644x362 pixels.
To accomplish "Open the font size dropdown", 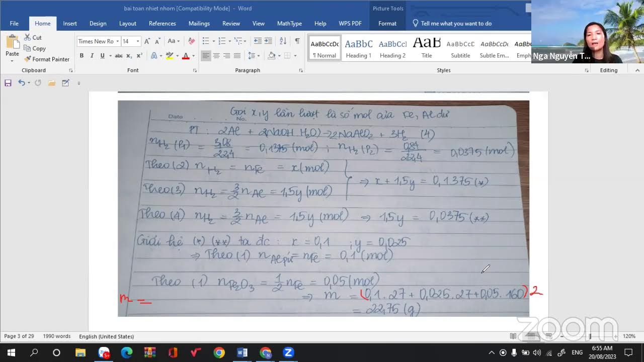I will (x=138, y=41).
